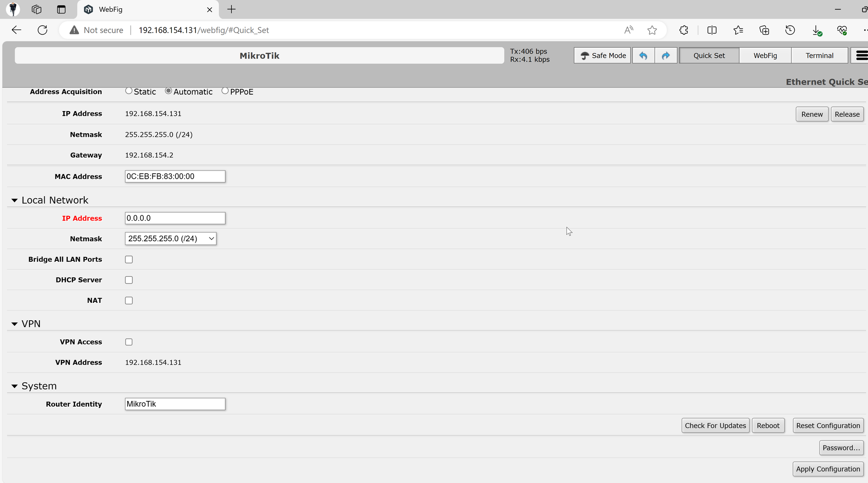Image resolution: width=868 pixels, height=483 pixels.
Task: Open the Quick Set panel
Action: coord(709,55)
